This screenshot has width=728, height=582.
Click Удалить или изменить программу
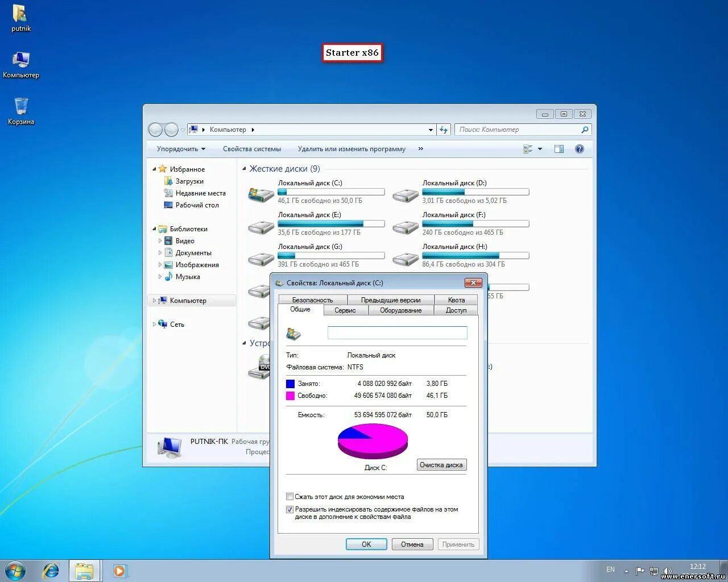tap(351, 149)
